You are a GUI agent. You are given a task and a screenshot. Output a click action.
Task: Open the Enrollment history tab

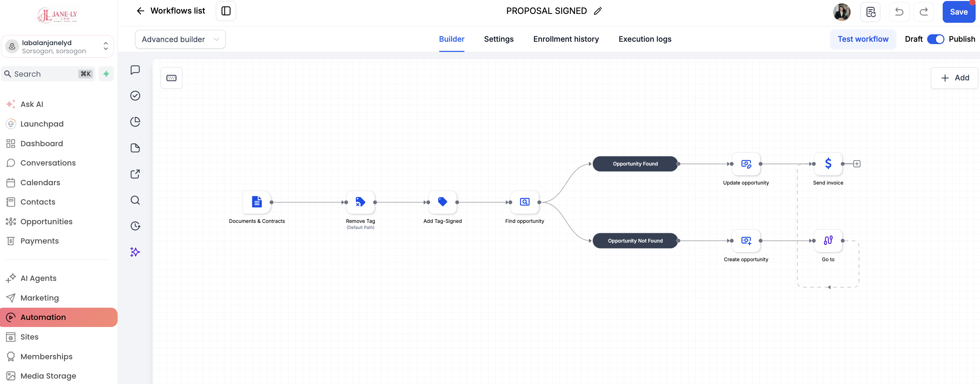(566, 39)
